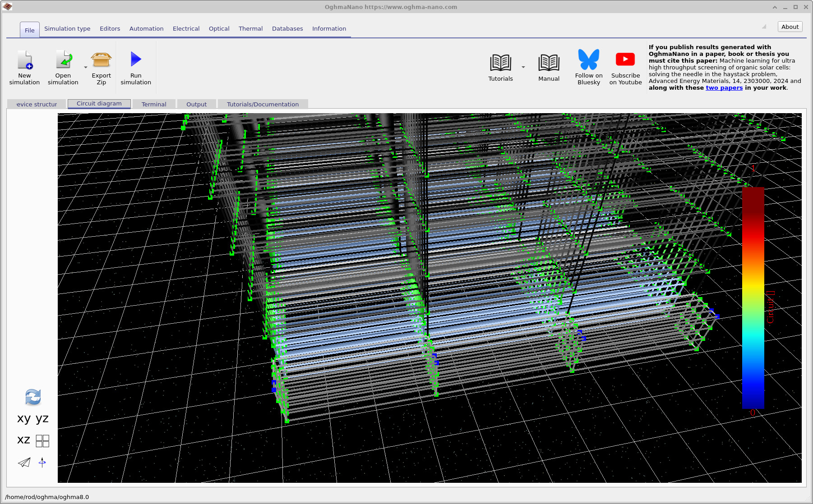Viewport: 813px width, 504px height.
Task: Open the Manual via the book icon
Action: 549,63
